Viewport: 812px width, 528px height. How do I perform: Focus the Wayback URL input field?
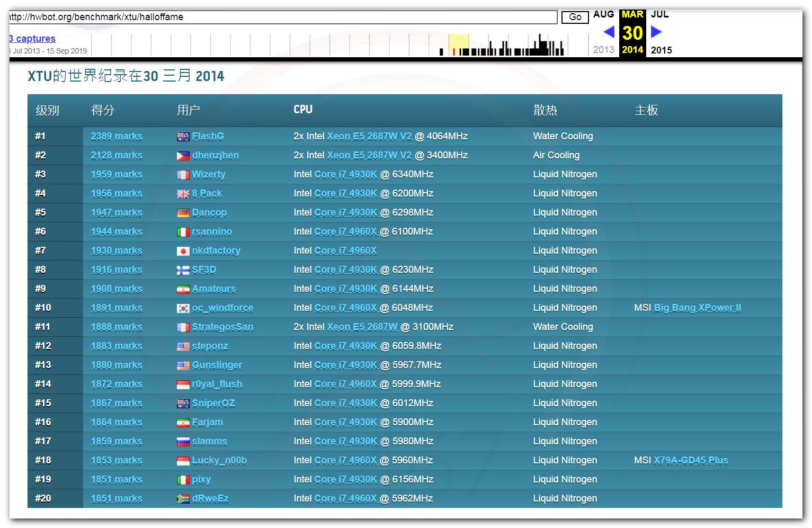[283, 17]
